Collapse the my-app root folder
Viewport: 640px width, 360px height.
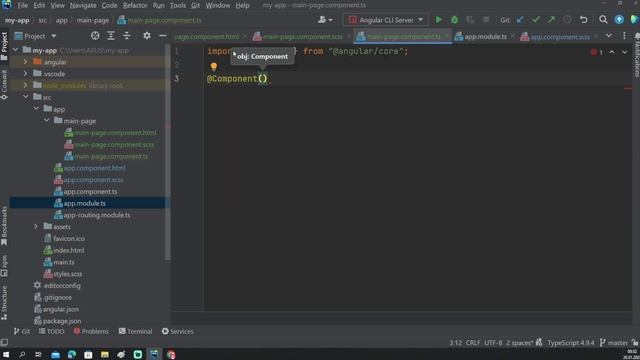[x=16, y=50]
